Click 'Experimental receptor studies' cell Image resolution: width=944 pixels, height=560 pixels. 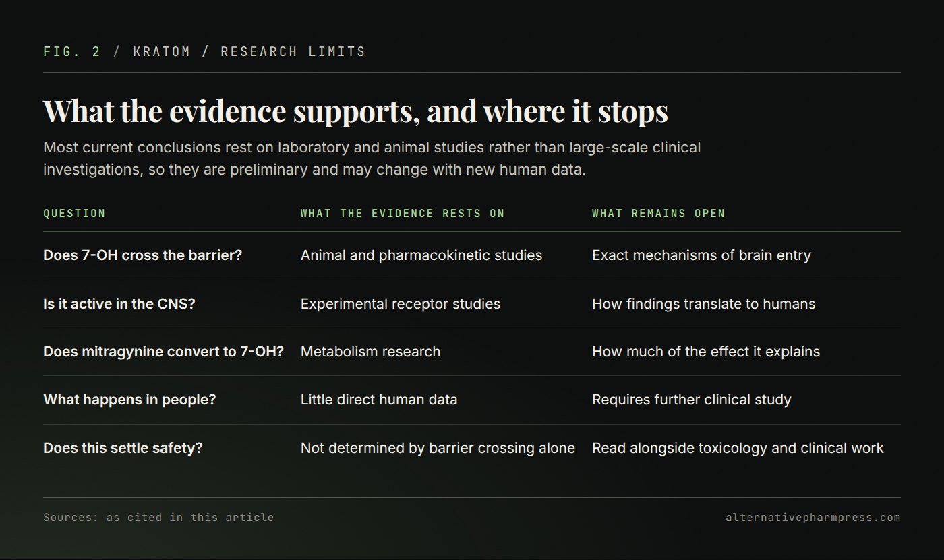pyautogui.click(x=401, y=304)
